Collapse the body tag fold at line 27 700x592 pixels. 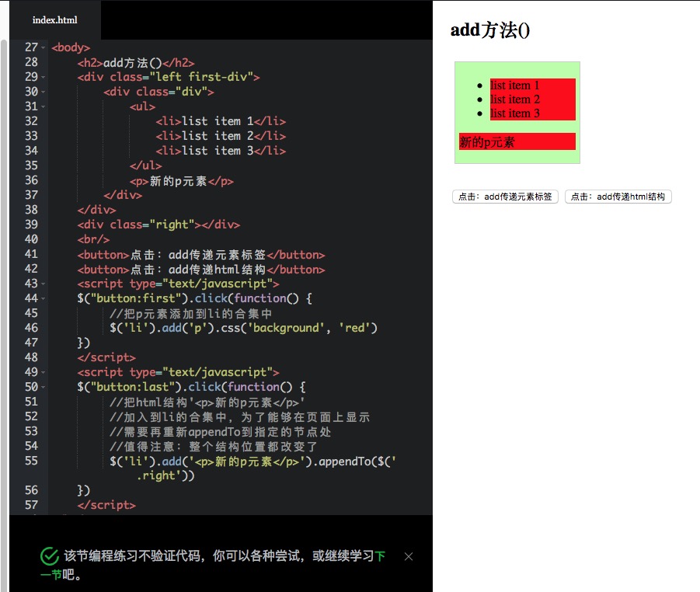[44, 47]
